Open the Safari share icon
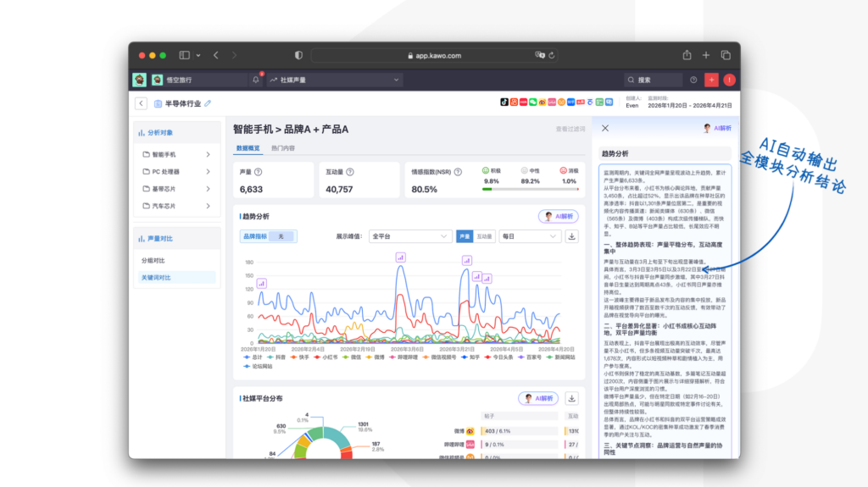 point(687,55)
